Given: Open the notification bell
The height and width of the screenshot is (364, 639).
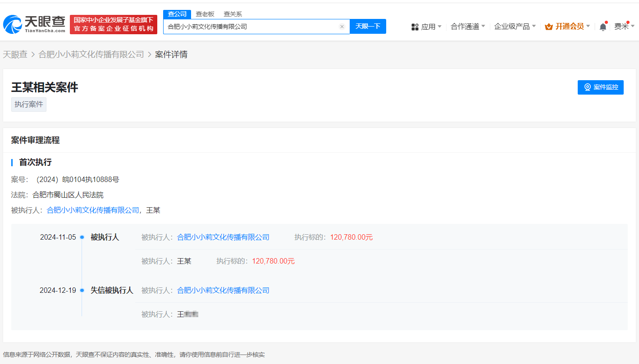Looking at the screenshot, I should 603,27.
